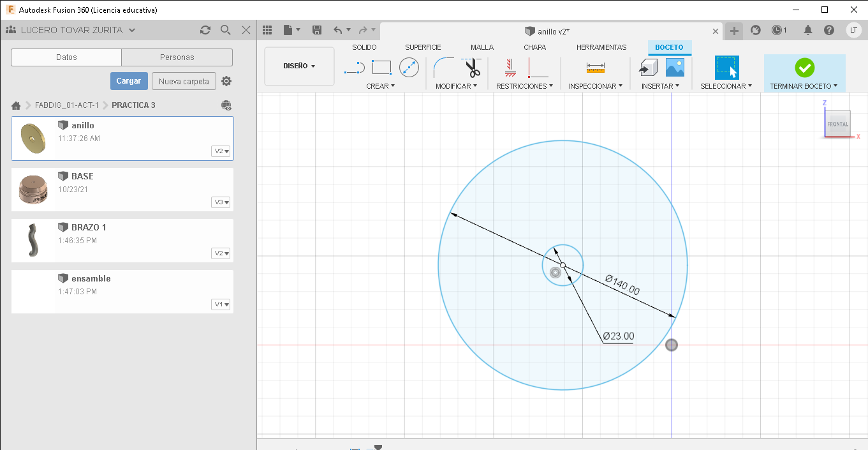Open the Help question mark menu
The image size is (868, 450).
pos(829,30)
